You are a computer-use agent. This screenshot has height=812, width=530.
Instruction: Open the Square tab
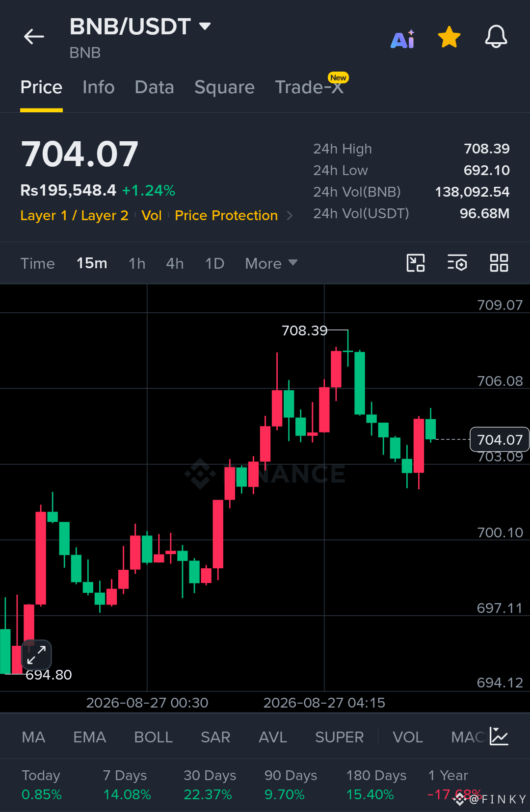point(224,87)
